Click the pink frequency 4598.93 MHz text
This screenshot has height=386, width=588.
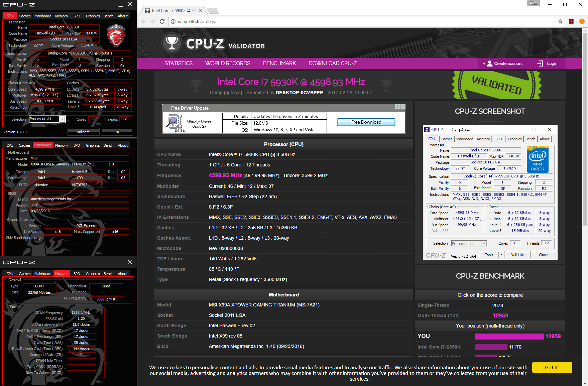click(x=225, y=175)
